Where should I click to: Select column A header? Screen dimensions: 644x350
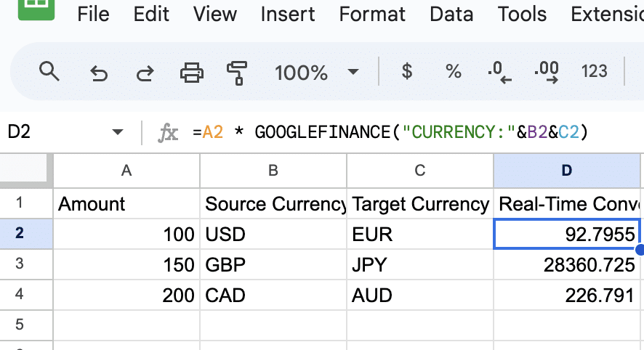[x=126, y=171]
